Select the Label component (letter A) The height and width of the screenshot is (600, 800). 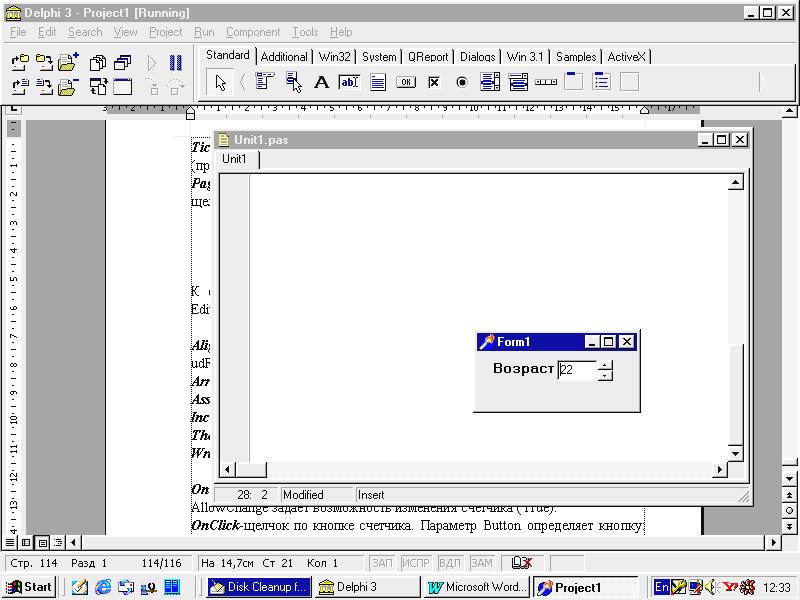pos(321,82)
